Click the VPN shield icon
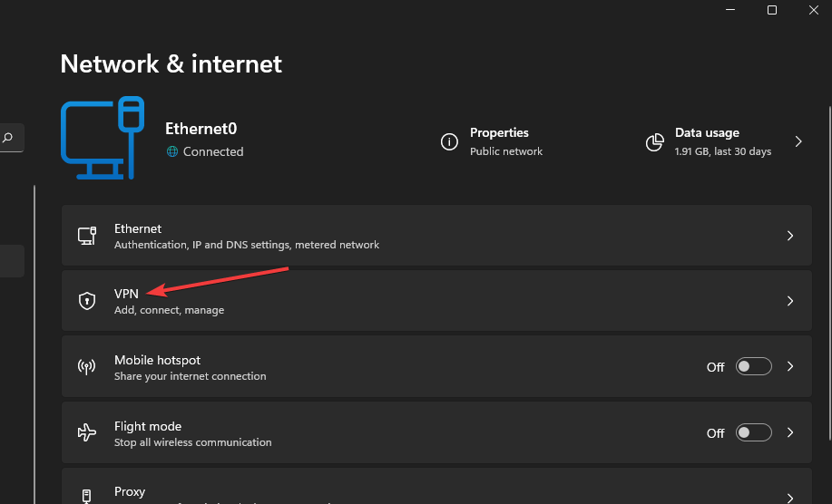 click(87, 300)
